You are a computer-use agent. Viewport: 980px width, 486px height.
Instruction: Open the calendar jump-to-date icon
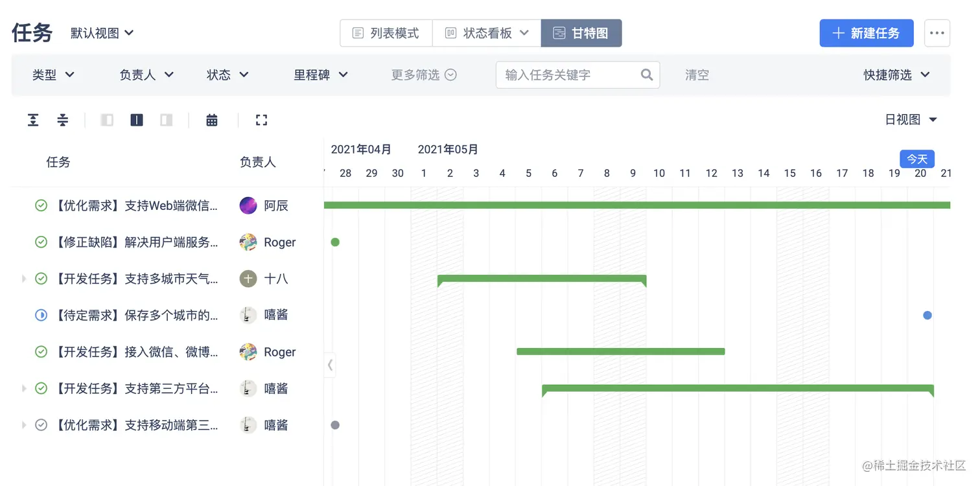point(212,120)
